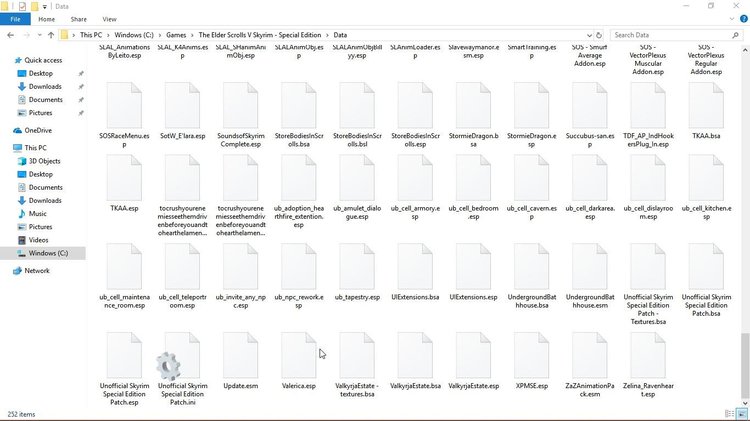Click the Forward navigation arrow

pos(26,35)
